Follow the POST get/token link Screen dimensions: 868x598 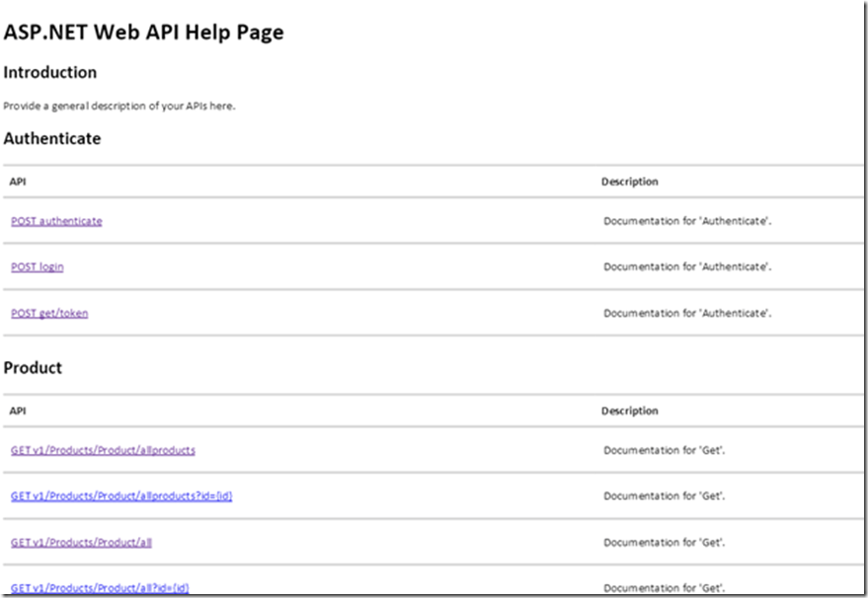tap(49, 313)
